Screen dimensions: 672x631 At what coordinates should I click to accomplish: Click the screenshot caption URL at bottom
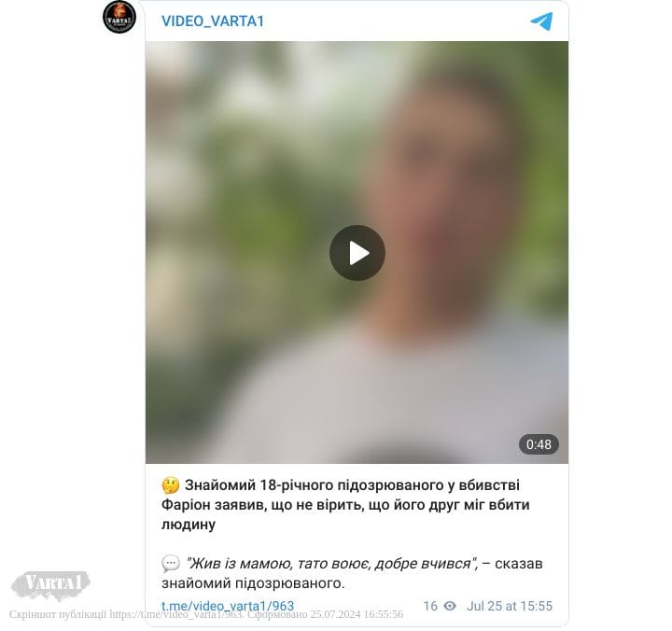(x=176, y=614)
